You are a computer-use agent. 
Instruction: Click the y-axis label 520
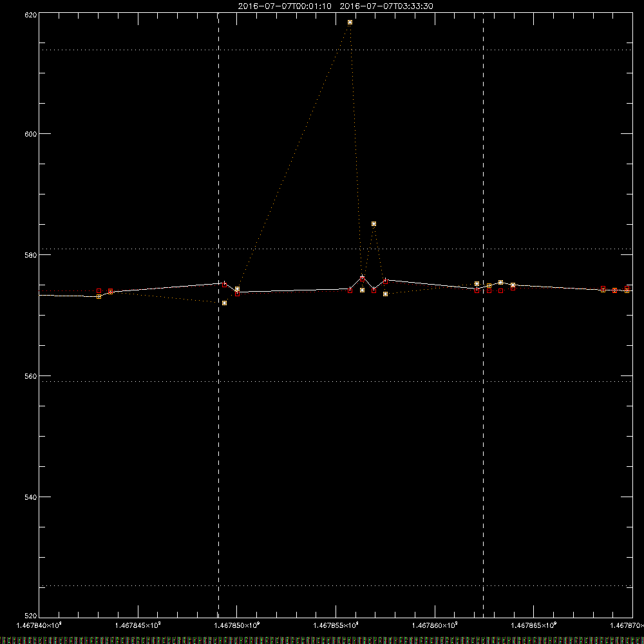(31, 616)
